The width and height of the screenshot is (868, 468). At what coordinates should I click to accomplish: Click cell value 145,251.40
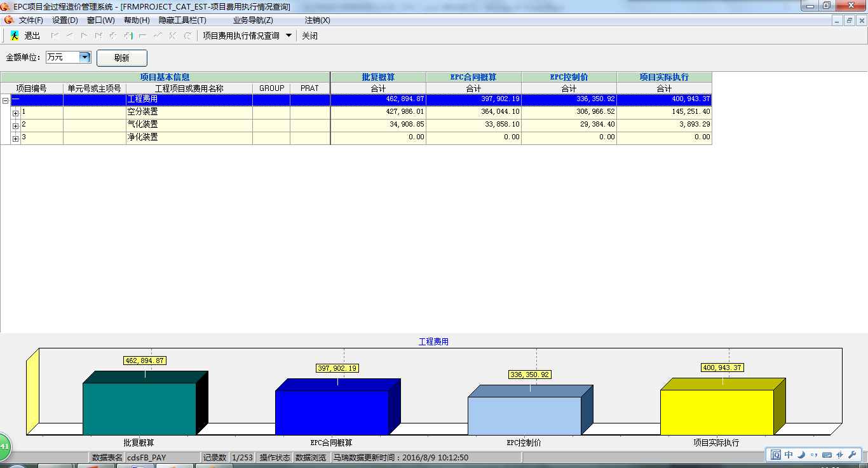tap(691, 112)
